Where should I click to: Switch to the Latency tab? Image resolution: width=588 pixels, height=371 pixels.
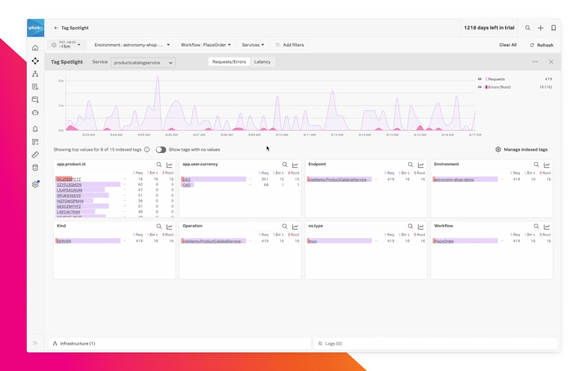[262, 61]
